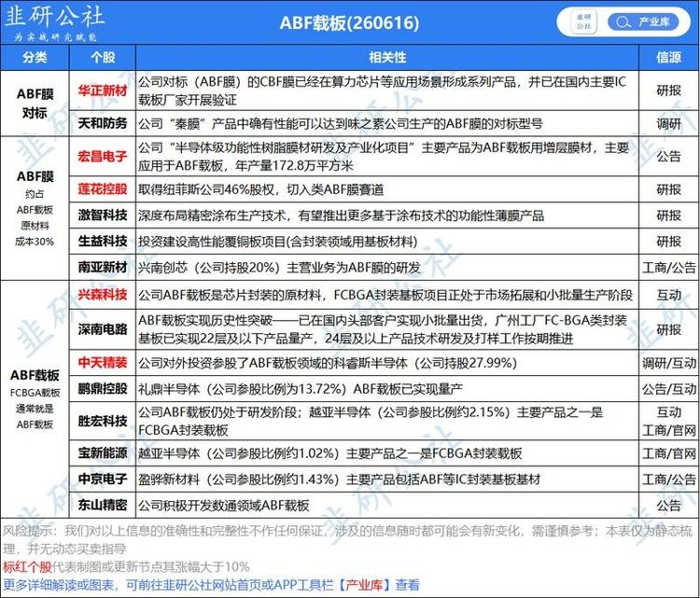
Task: Click 东山精密 description on 数通领域ABF载板
Action: pos(223,506)
